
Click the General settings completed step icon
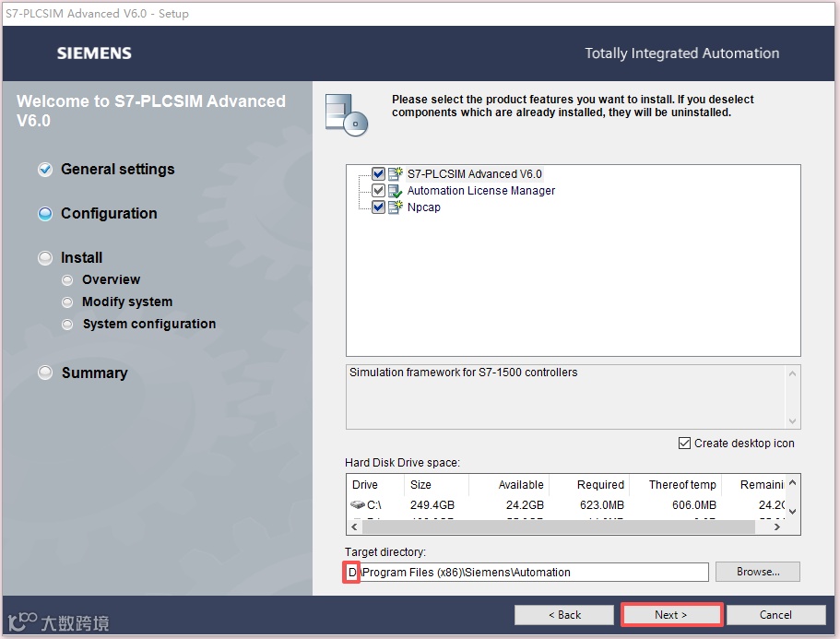(45, 170)
